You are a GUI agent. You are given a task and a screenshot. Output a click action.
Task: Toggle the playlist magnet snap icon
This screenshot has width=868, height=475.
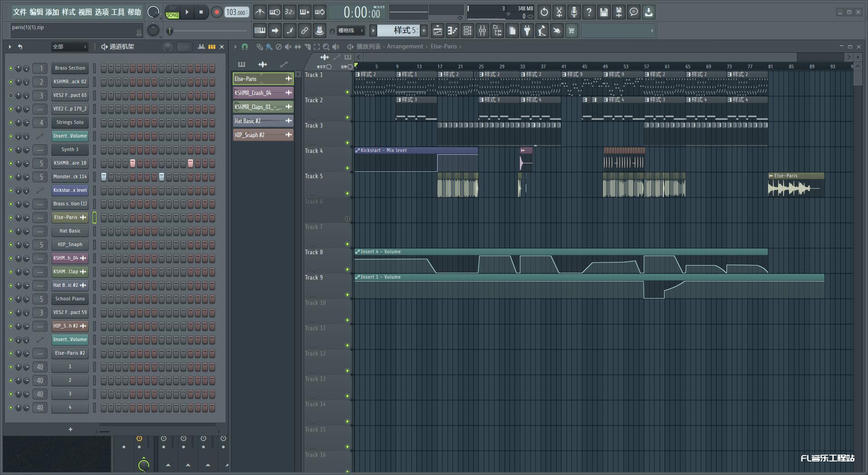pos(245,47)
